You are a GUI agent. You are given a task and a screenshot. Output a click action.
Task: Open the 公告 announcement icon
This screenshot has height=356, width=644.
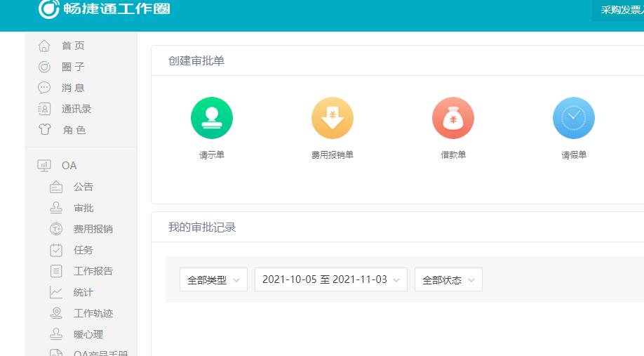click(x=56, y=187)
